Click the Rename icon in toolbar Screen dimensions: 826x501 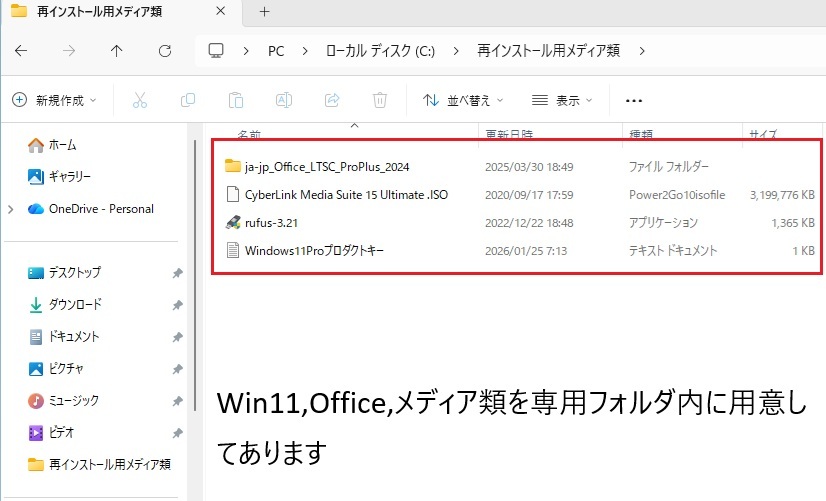284,100
